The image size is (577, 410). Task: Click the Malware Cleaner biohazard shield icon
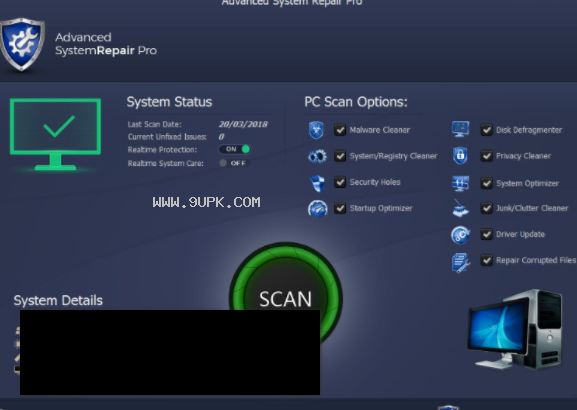click(x=316, y=130)
